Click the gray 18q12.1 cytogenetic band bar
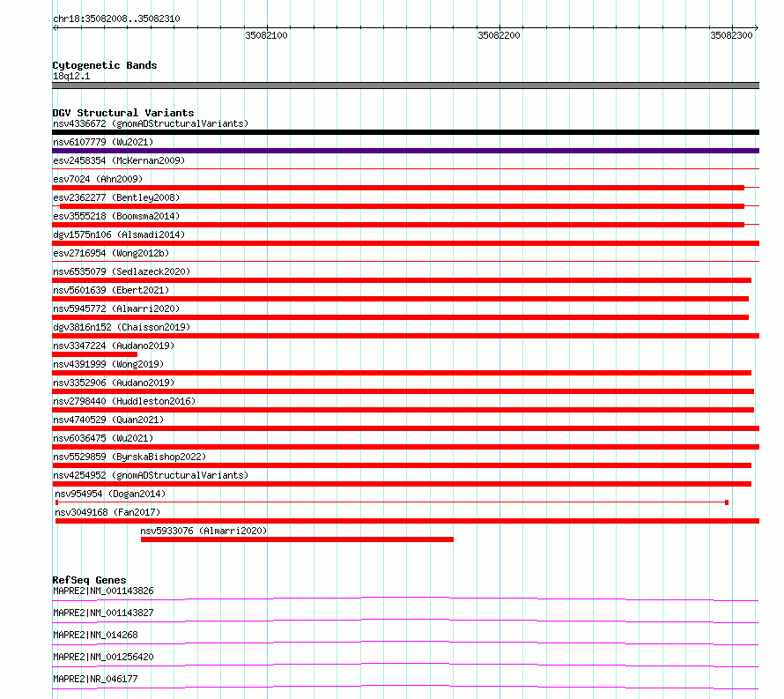Viewport: 784px width, 699px height. click(405, 86)
